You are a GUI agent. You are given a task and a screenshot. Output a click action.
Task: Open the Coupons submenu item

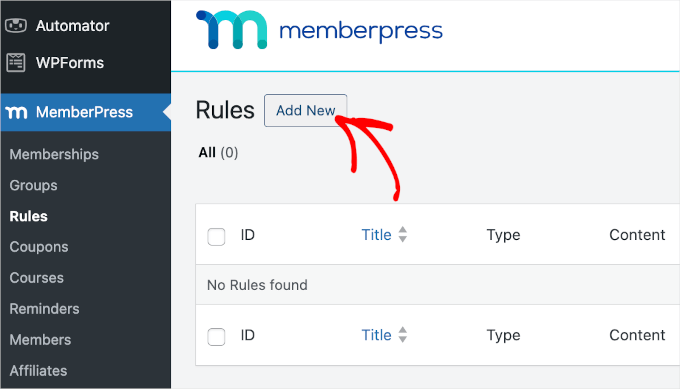(x=39, y=247)
